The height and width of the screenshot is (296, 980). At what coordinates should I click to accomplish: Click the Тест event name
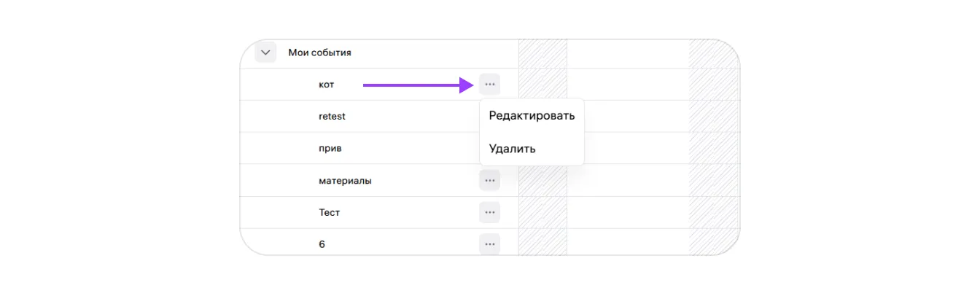coord(330,212)
